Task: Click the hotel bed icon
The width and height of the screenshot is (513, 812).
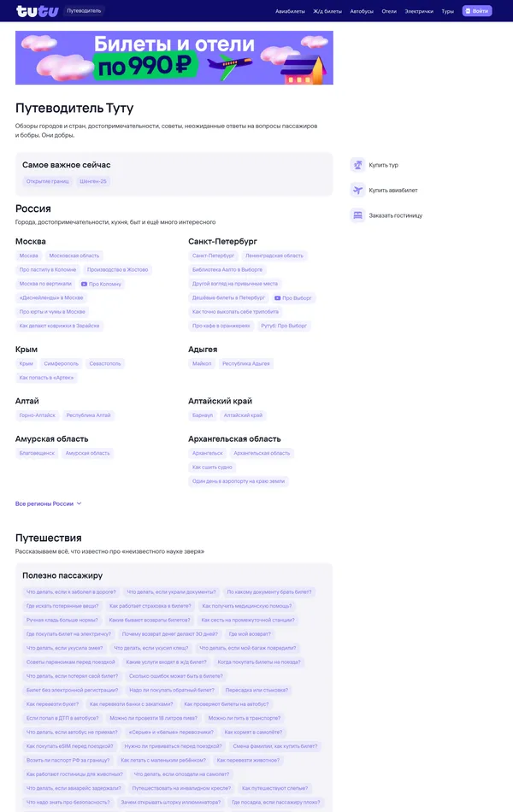Action: click(x=358, y=215)
